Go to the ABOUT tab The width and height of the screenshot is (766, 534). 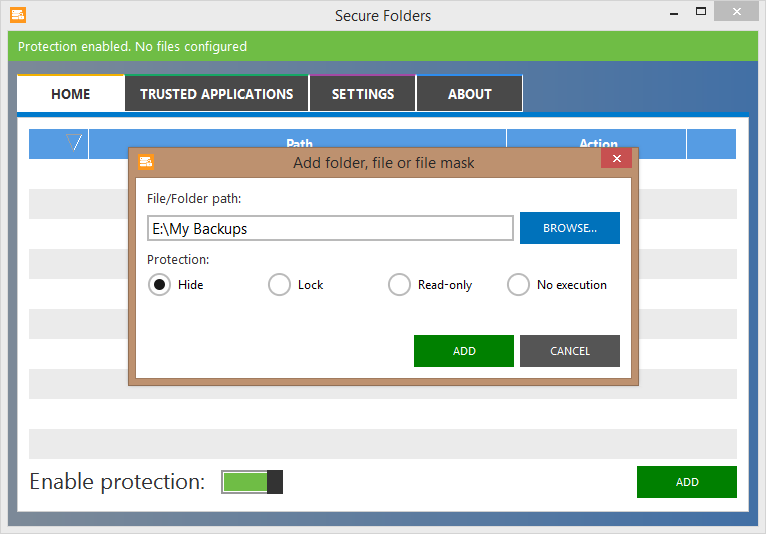[x=470, y=94]
